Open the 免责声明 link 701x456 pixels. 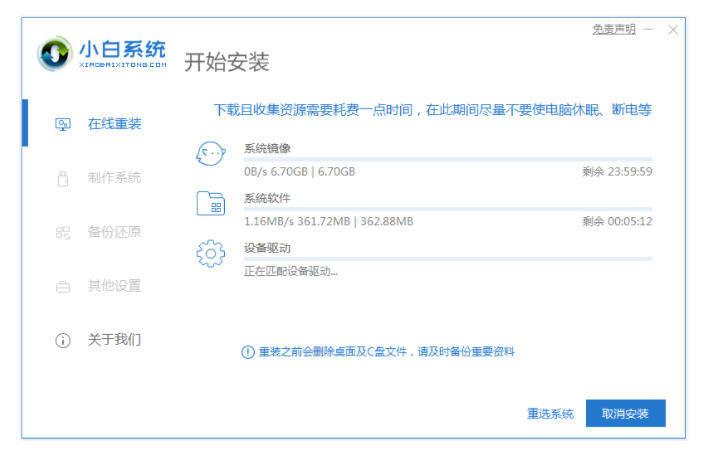tap(613, 30)
